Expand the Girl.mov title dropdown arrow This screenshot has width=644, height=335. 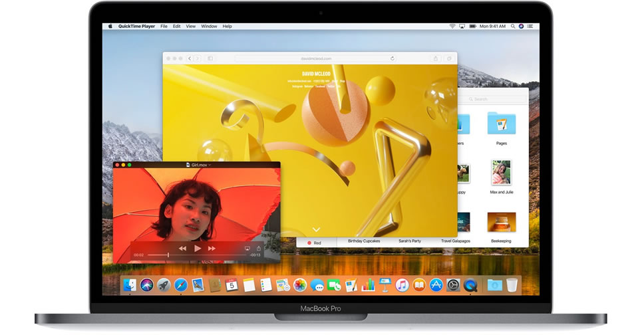coord(210,165)
